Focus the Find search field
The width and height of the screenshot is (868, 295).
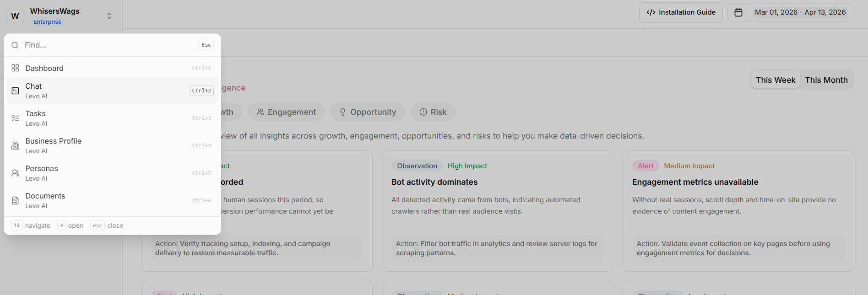[110, 45]
